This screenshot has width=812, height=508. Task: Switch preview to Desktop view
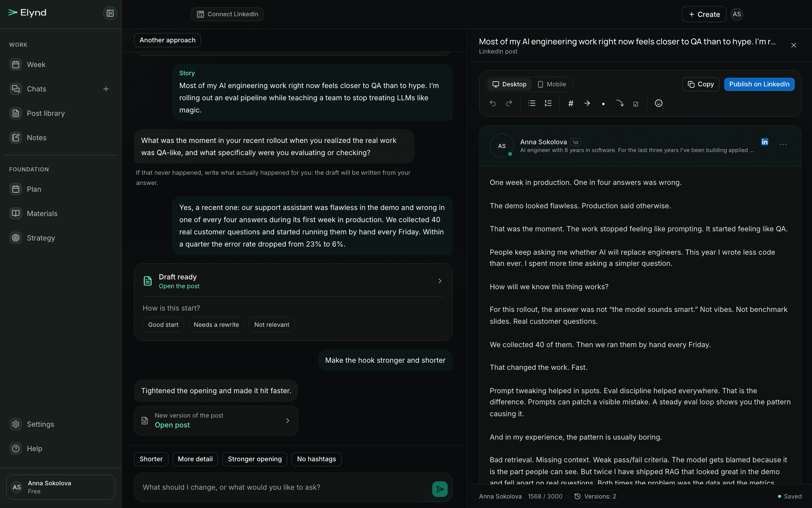point(509,84)
